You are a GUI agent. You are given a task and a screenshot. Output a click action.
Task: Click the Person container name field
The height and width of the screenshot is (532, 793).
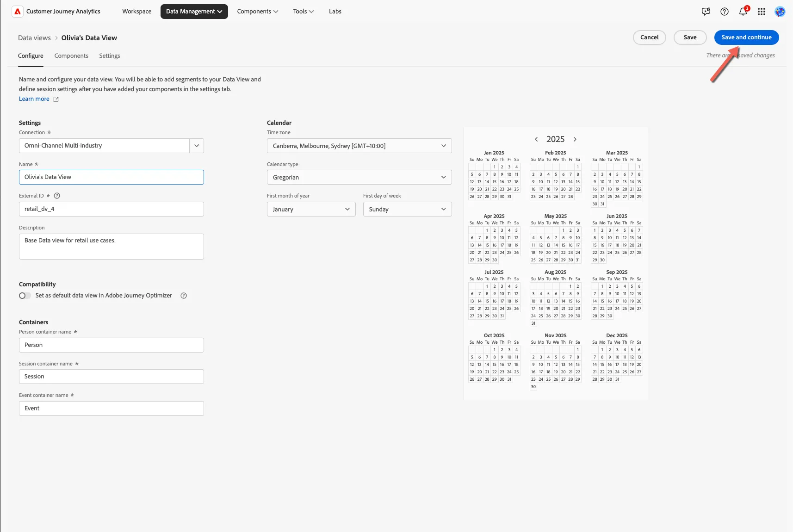click(112, 345)
